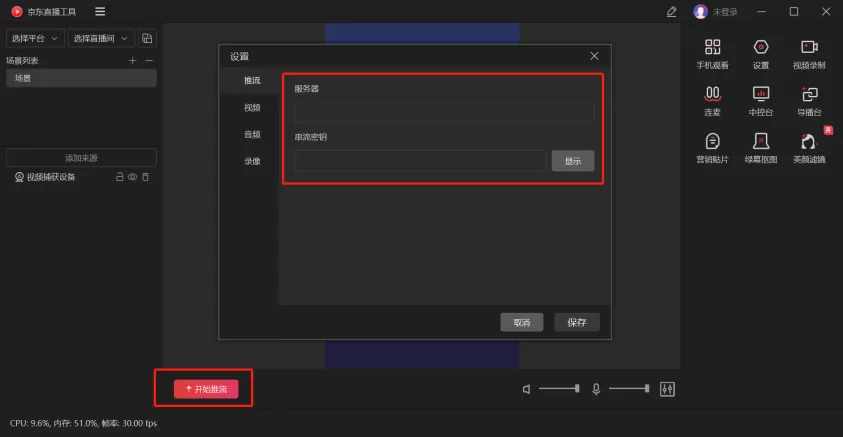Click 显示 to reveal stream key
843x437 pixels.
coord(573,161)
